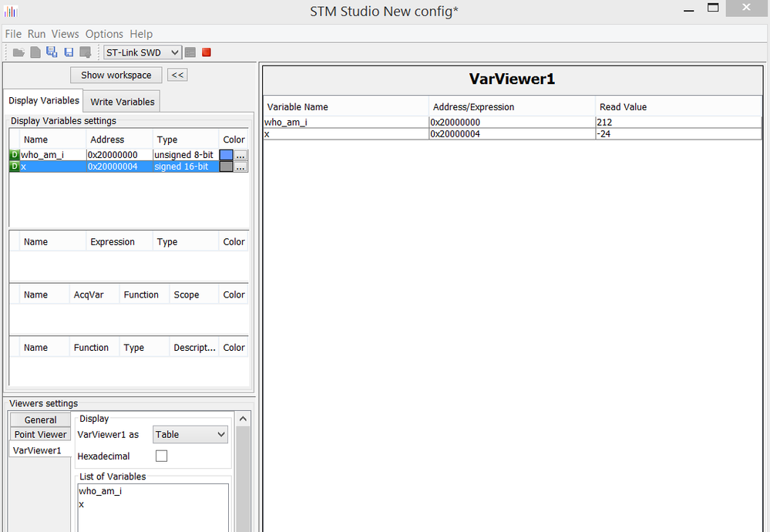
Task: Click the grey settings icon beside ST-Link dropdown
Action: (x=190, y=52)
